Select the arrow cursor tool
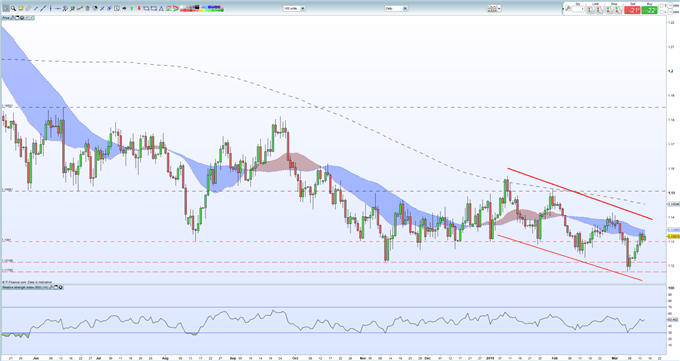Viewport: 680px width, 361px height. 6,8
